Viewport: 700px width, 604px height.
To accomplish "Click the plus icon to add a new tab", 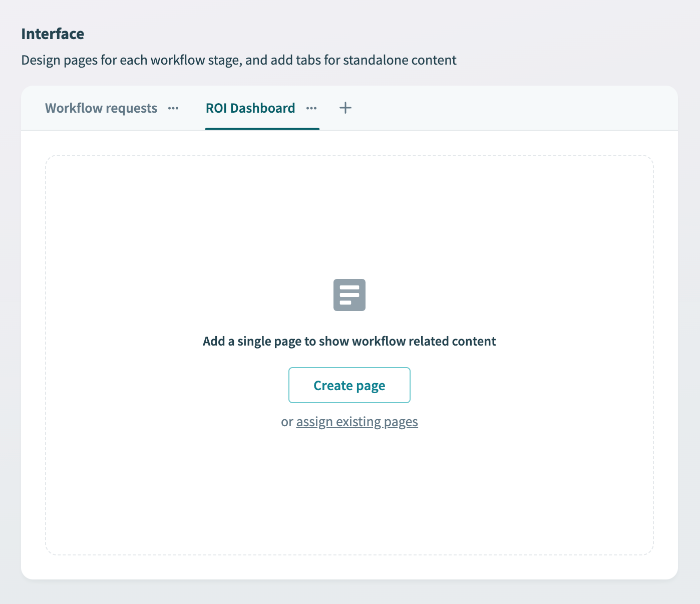I will click(x=345, y=108).
